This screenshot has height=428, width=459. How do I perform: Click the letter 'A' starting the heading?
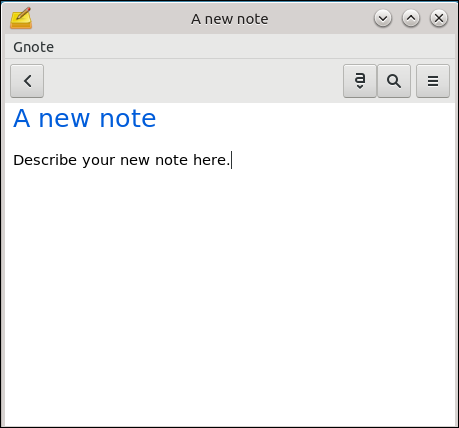click(22, 118)
